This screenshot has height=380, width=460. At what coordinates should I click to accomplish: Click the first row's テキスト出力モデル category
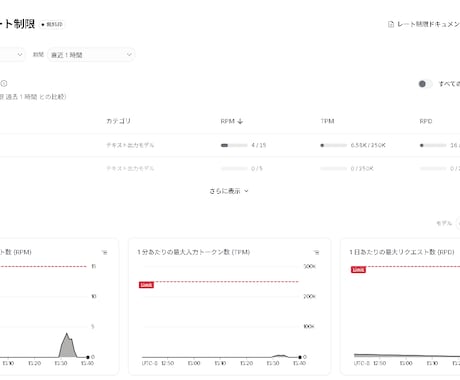tap(130, 145)
